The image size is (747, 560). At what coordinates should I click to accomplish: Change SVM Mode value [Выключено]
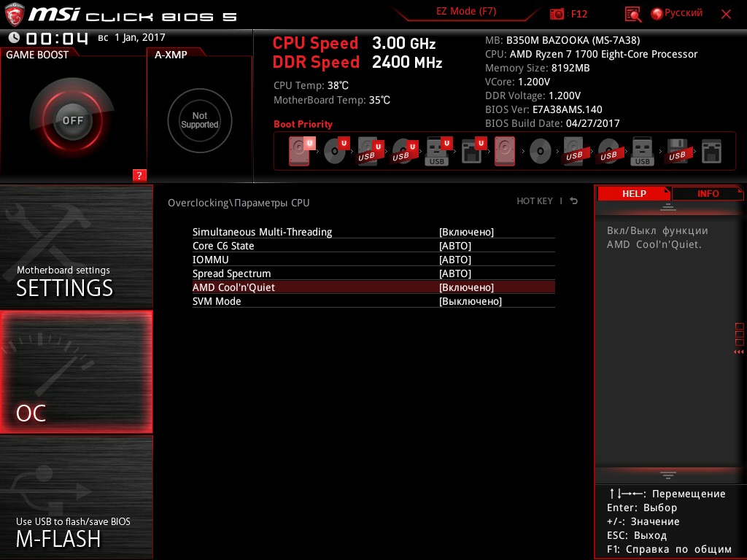471,301
